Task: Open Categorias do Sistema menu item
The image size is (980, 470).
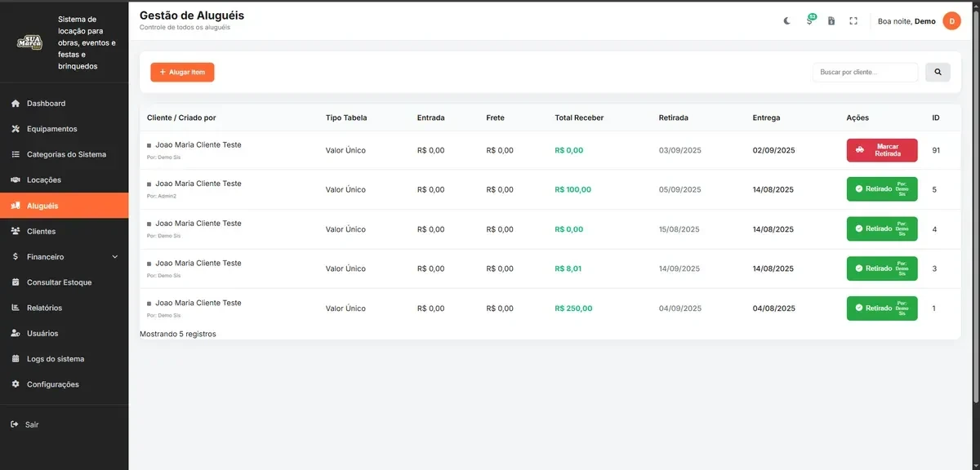Action: [64, 154]
